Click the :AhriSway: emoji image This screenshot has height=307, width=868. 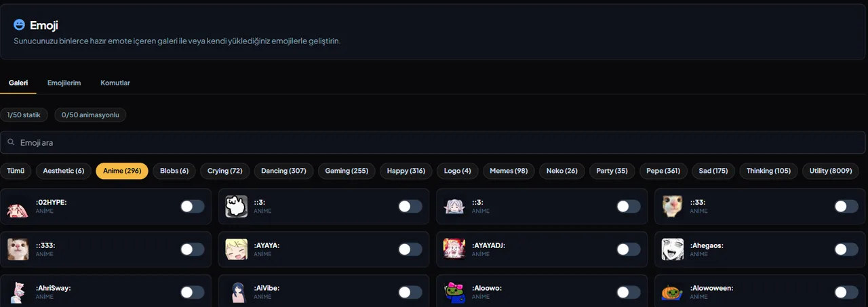pos(18,292)
